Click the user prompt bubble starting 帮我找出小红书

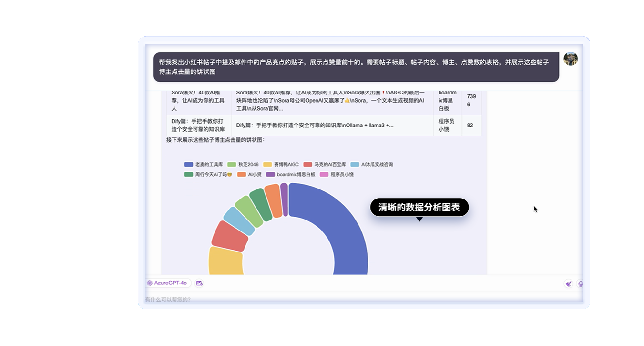point(356,67)
